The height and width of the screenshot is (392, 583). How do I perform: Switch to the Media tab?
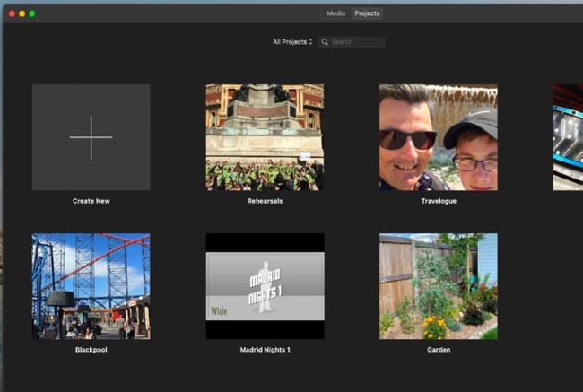(336, 13)
